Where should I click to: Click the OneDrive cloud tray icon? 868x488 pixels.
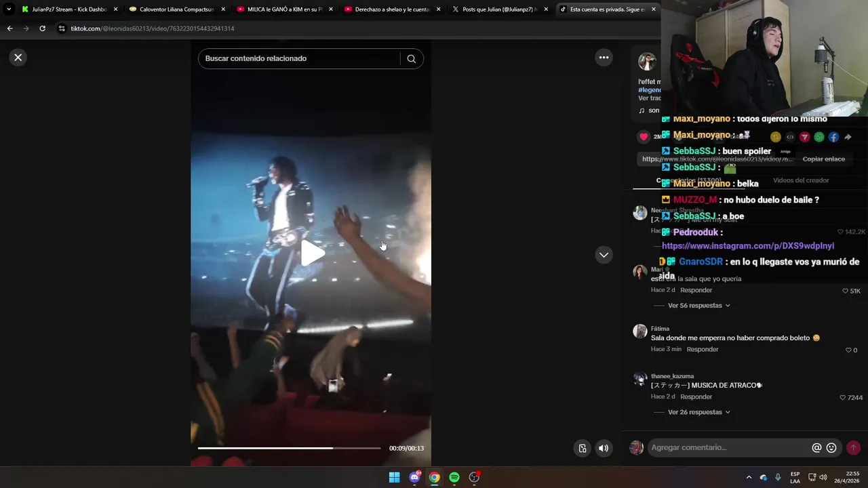pos(763,477)
